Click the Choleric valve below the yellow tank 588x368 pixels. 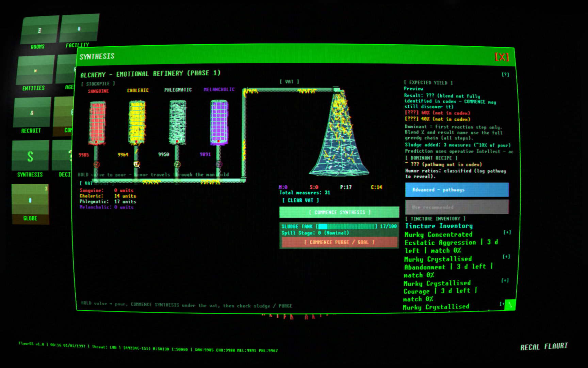[x=136, y=164]
